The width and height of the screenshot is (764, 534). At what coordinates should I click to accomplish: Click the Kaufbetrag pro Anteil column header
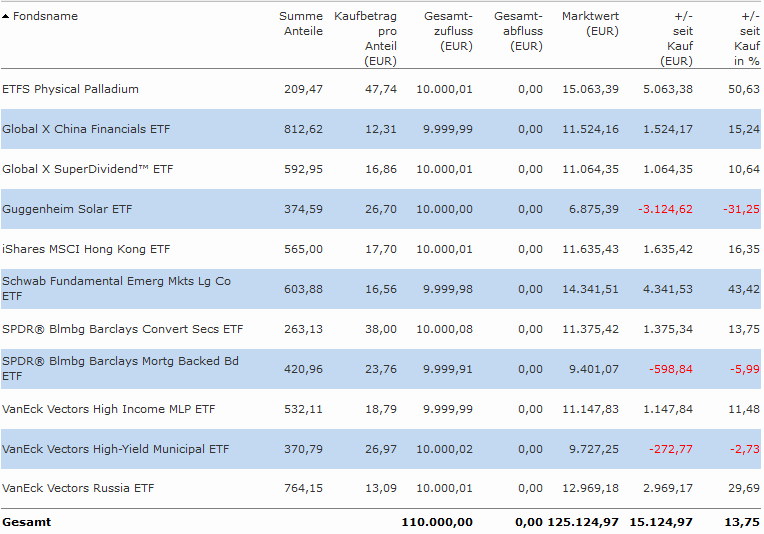click(364, 39)
